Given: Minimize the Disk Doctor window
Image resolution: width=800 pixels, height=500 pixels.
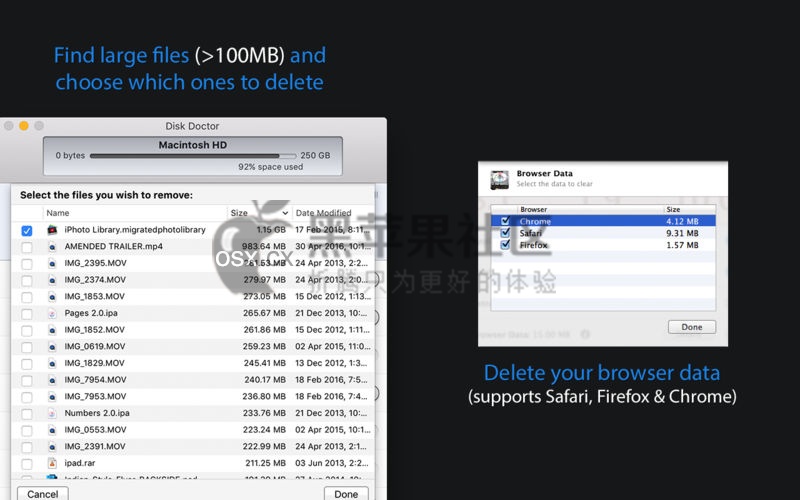Looking at the screenshot, I should [x=23, y=126].
